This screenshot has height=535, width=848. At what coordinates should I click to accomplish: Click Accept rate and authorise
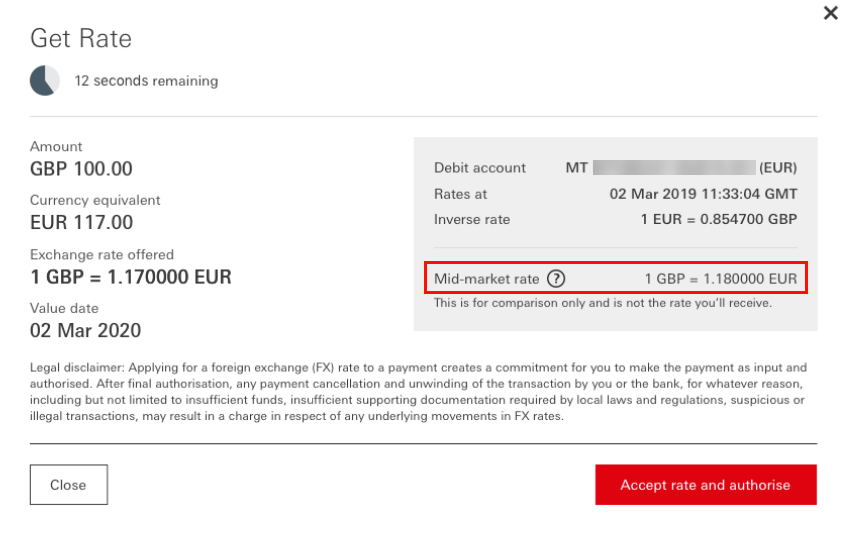[705, 485]
